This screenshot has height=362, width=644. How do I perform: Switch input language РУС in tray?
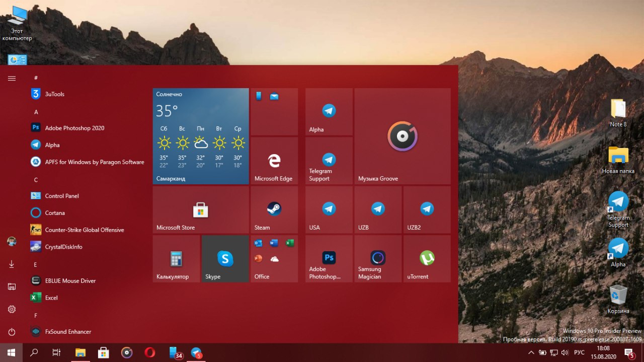(579, 352)
